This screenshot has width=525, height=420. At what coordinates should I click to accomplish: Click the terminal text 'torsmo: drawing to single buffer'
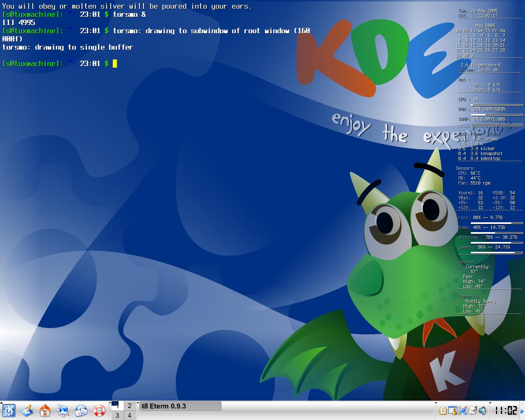click(68, 47)
